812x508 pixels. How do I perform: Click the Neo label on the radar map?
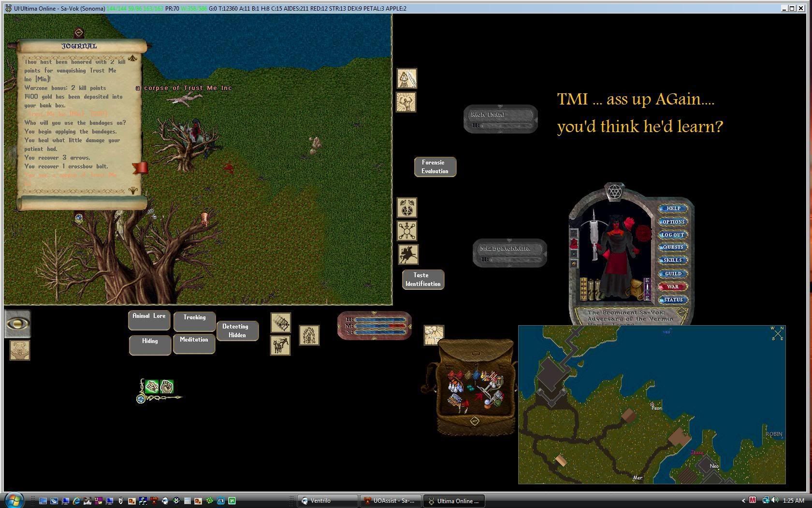714,466
